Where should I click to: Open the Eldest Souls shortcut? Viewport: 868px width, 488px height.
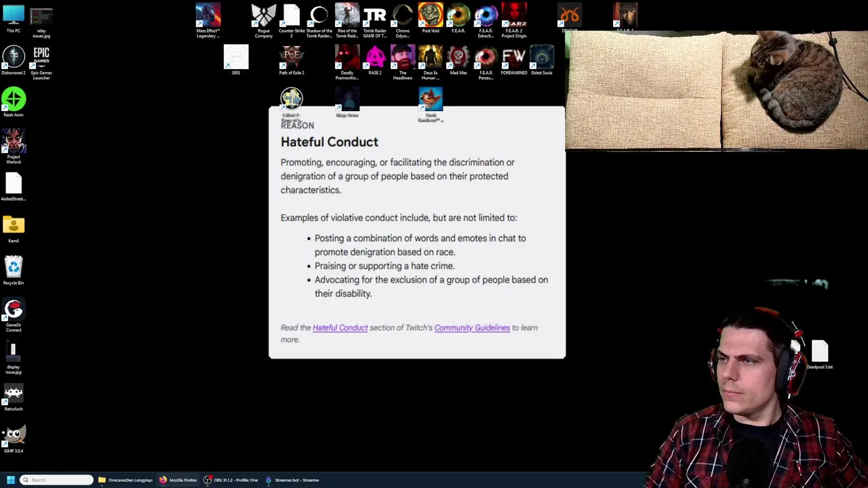[x=542, y=61]
